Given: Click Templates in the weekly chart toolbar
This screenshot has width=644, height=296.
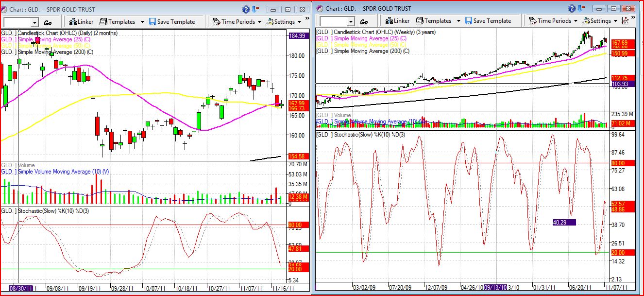Looking at the screenshot, I should (x=434, y=21).
